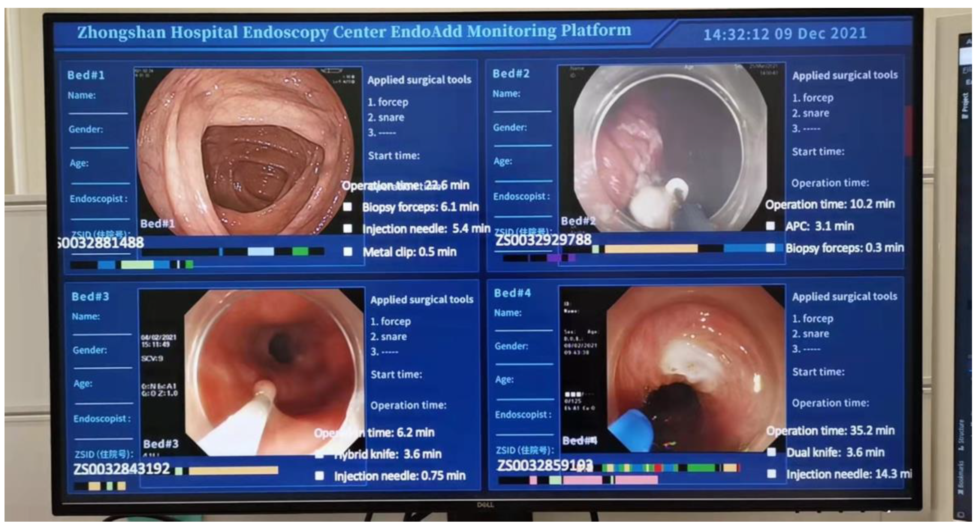Click the ZS0032843192 patient ID under Bed#3

coord(122,469)
